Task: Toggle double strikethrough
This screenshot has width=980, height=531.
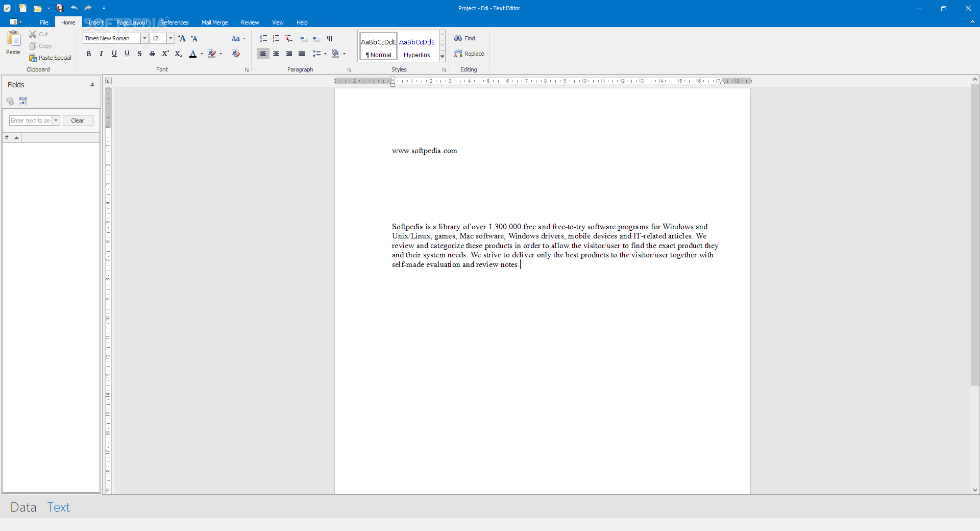Action: pos(152,54)
